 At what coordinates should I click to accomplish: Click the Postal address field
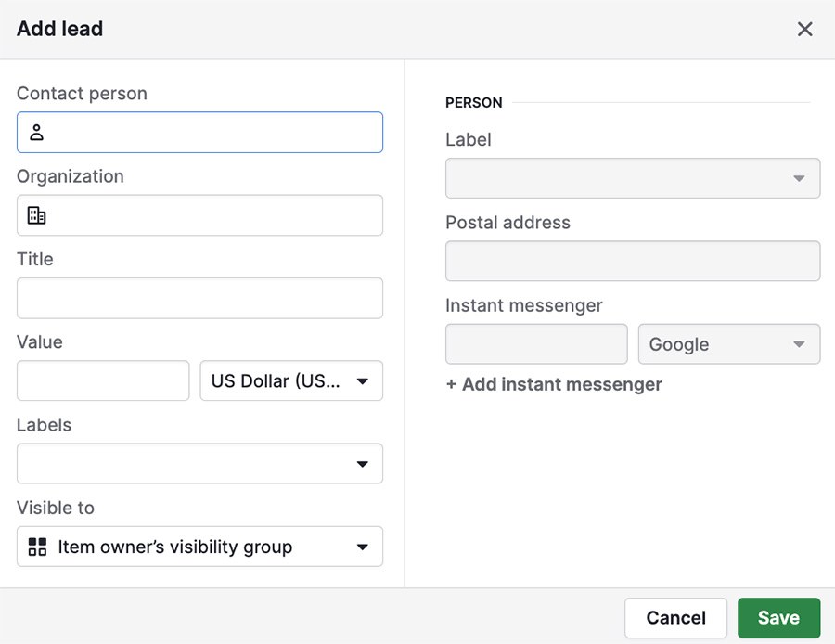pos(633,261)
